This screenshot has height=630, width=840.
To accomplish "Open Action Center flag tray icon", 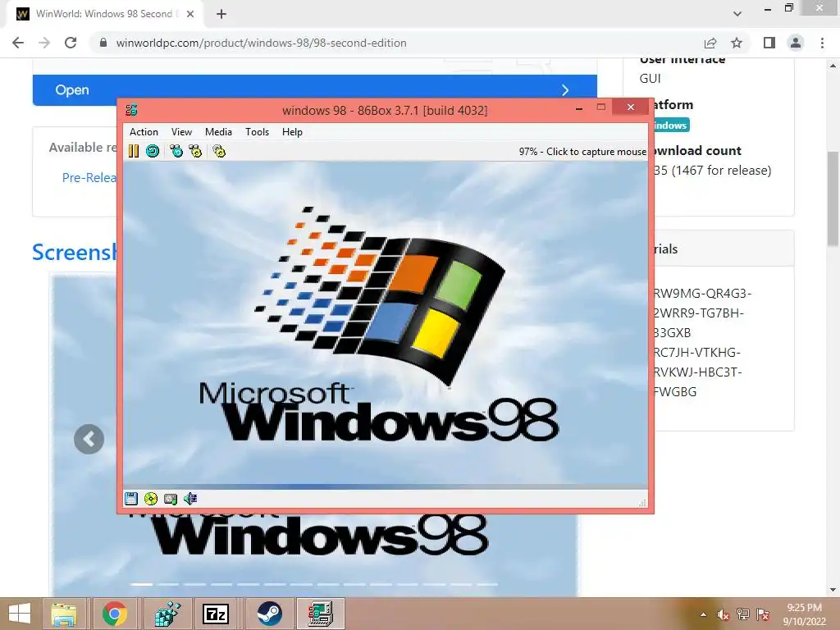I will click(763, 614).
